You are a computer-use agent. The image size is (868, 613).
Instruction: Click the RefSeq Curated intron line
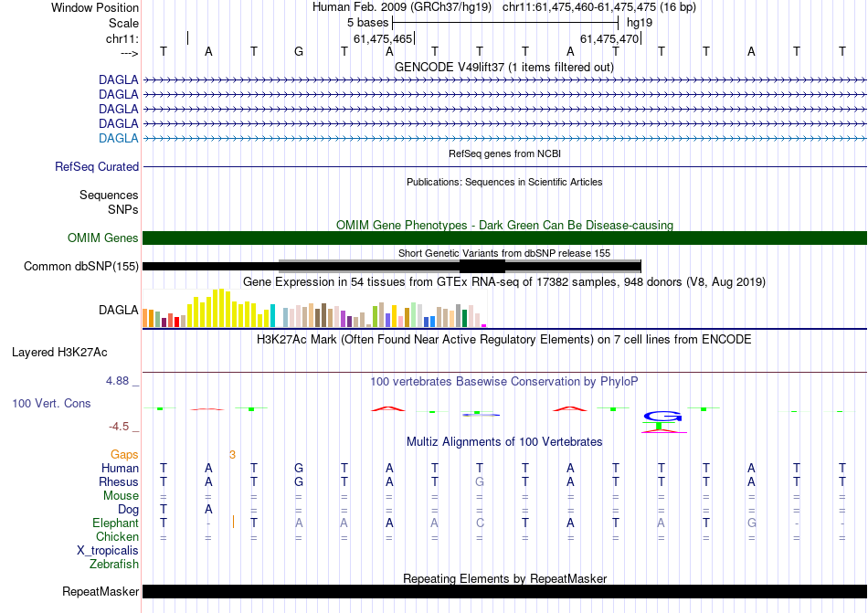pyautogui.click(x=505, y=166)
